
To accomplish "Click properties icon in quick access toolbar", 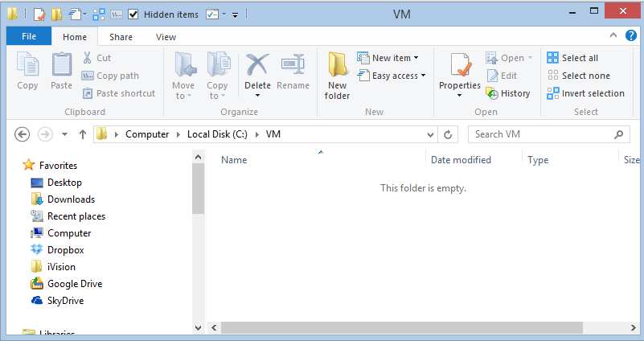I will click(39, 14).
